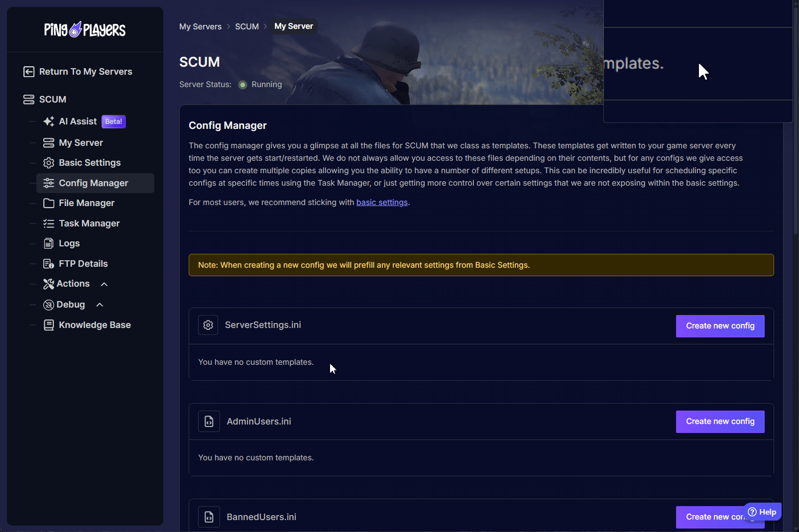The width and height of the screenshot is (799, 532).
Task: Create new config for ServerSettings.ini
Action: (720, 326)
